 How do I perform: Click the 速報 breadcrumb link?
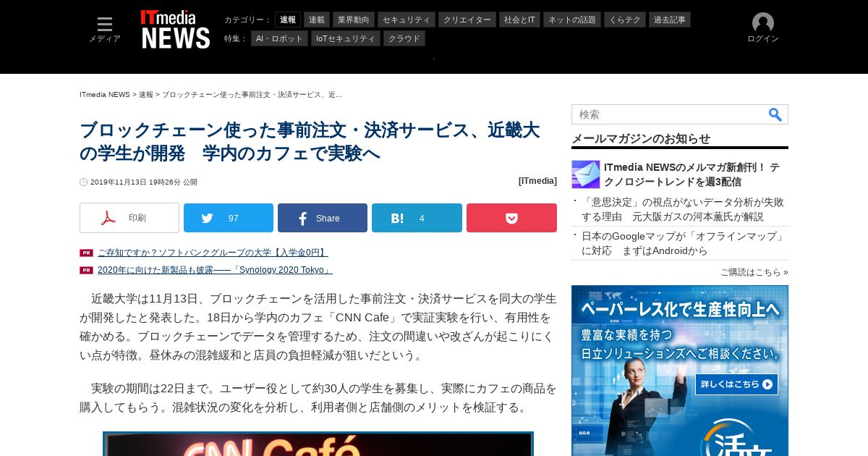pos(146,95)
